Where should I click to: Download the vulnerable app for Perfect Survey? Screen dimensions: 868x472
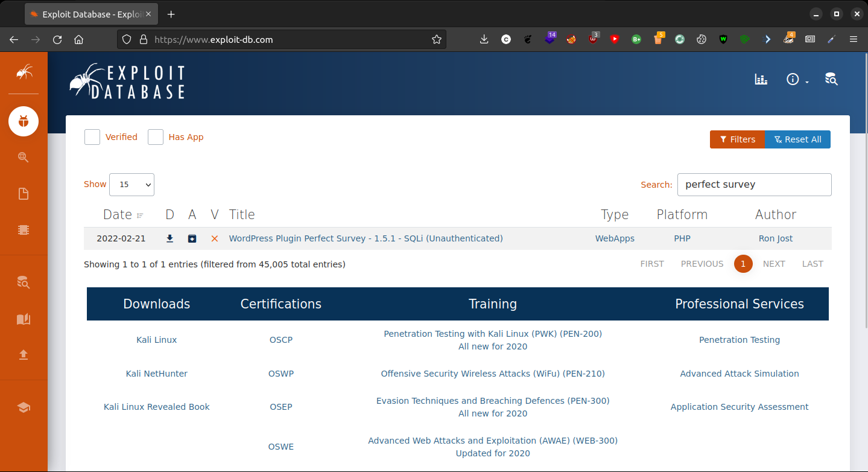point(192,238)
